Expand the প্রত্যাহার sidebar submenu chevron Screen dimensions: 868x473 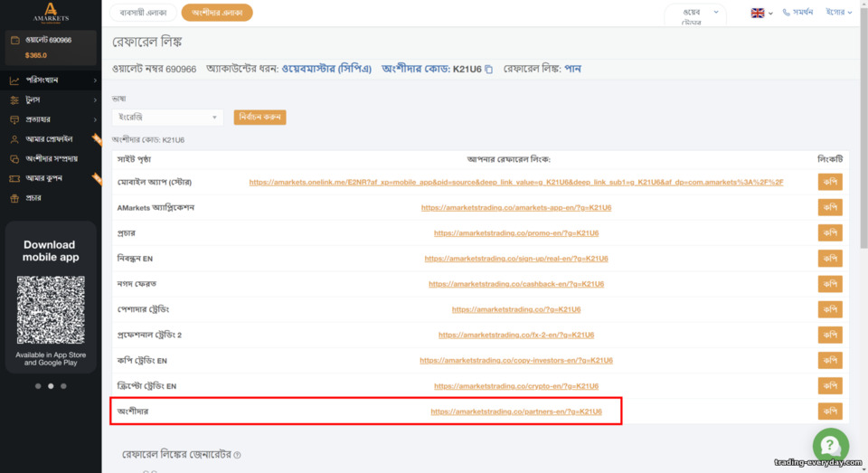[x=95, y=119]
